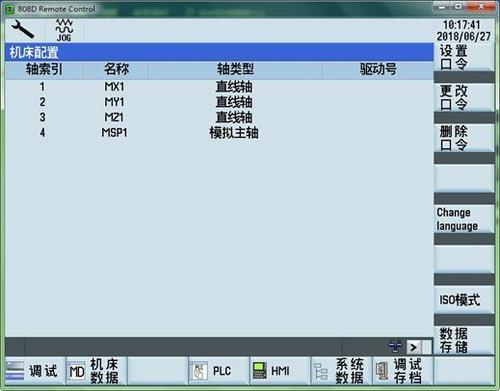Click the 机床配置 title bar
The image size is (500, 391).
pyautogui.click(x=219, y=52)
